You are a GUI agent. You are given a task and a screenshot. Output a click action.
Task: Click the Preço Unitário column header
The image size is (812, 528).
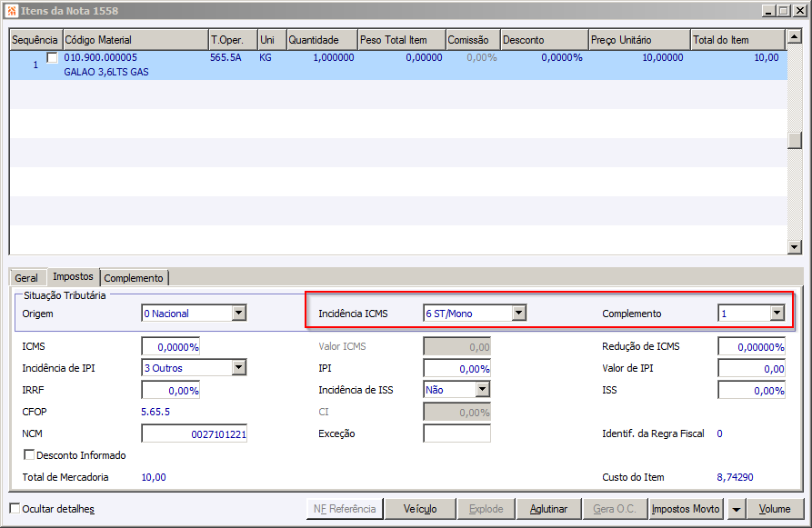640,40
